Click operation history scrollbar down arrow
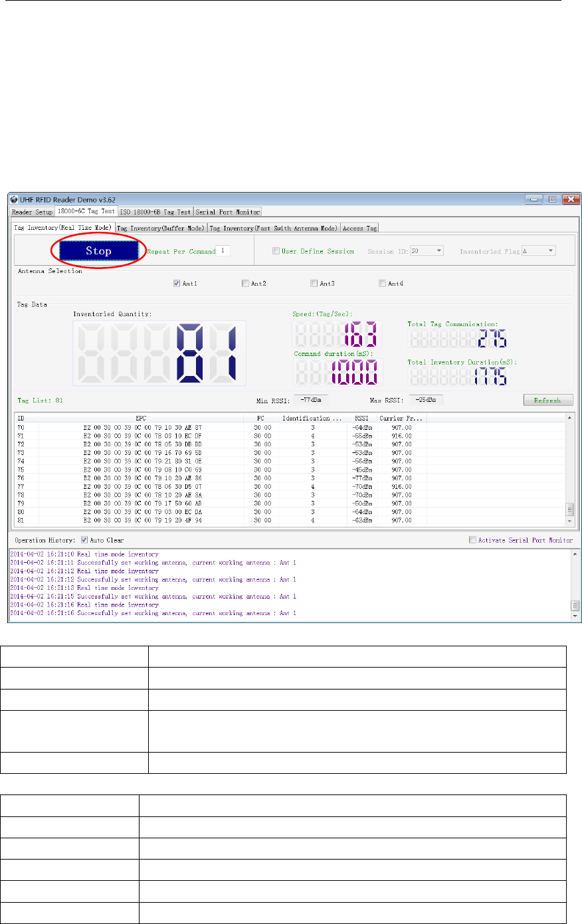 coord(576,616)
